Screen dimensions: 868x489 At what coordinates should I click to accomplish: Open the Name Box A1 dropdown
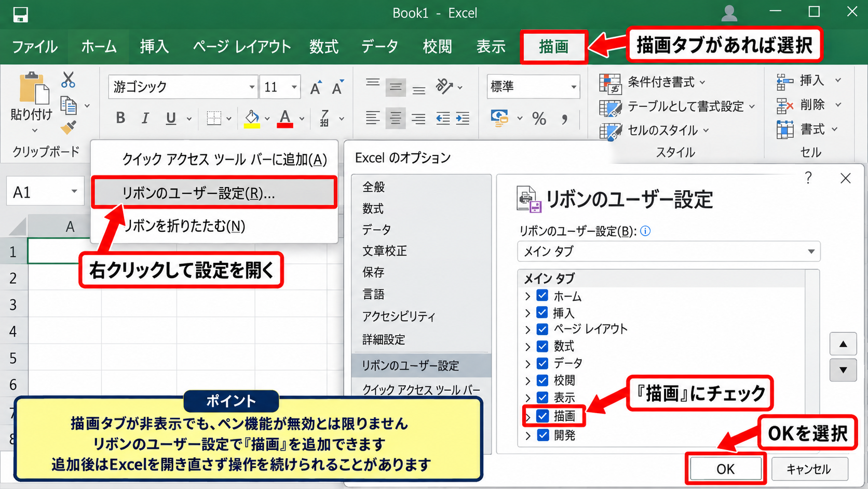(74, 192)
